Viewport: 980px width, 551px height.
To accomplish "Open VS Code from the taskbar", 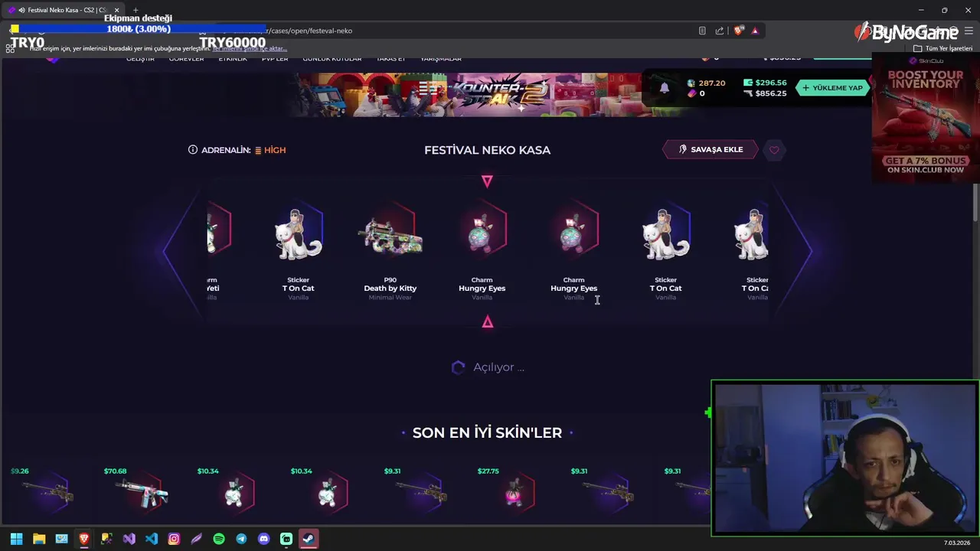I will click(152, 539).
